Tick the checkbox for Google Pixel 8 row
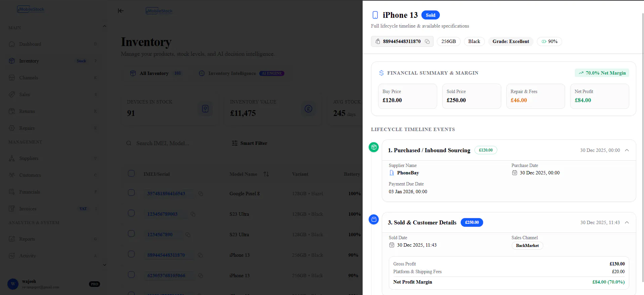 point(131,193)
